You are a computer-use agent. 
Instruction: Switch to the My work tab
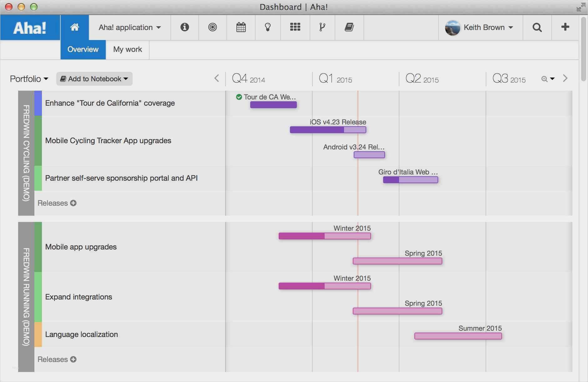(x=127, y=49)
